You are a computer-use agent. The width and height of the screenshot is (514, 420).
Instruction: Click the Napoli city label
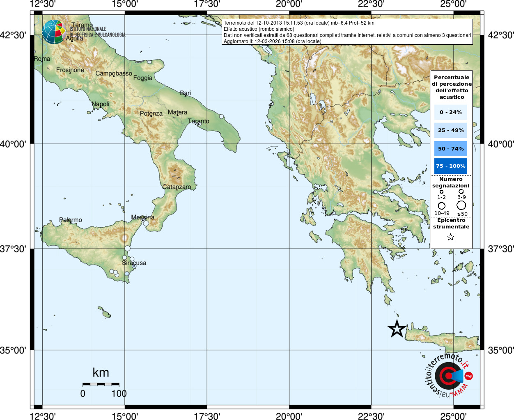tap(100, 104)
